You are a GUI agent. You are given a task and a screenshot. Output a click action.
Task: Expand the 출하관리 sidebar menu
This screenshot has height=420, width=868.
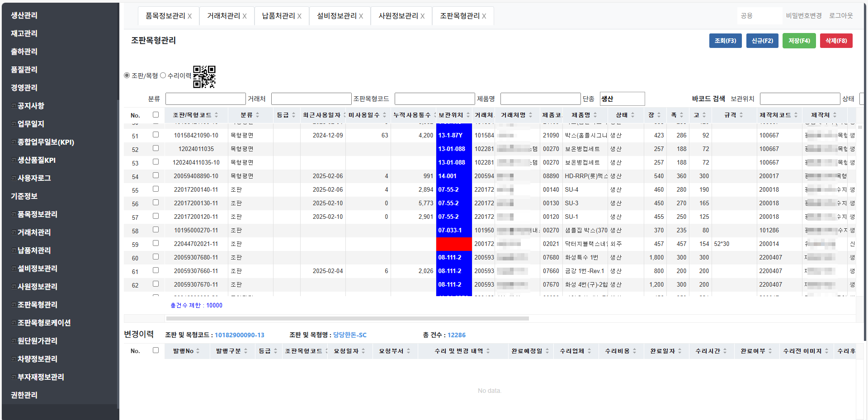point(24,52)
